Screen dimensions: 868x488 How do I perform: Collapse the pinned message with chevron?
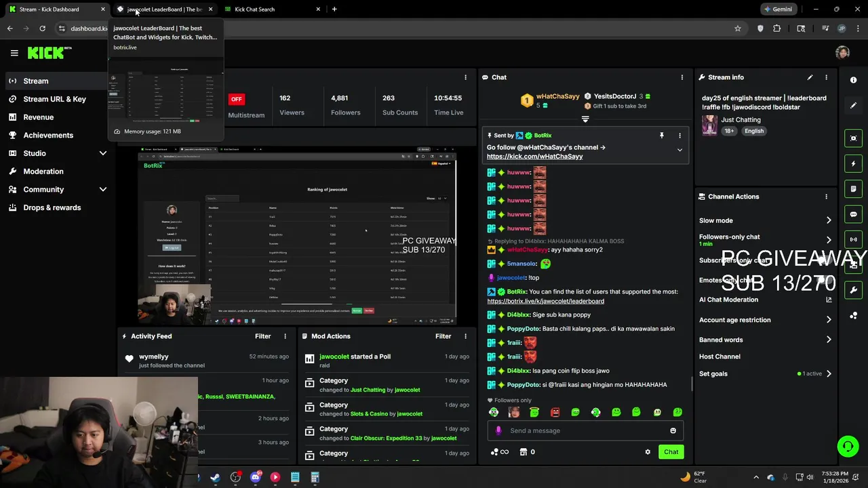[679, 150]
